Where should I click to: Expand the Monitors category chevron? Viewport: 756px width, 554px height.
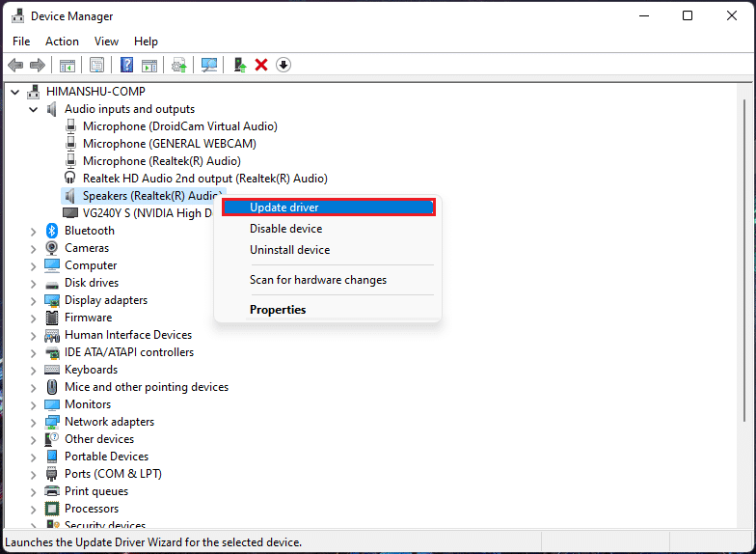(33, 405)
